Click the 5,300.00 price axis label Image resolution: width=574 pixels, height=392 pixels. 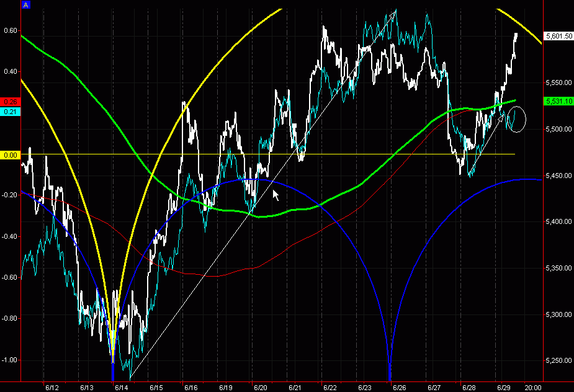pyautogui.click(x=558, y=314)
